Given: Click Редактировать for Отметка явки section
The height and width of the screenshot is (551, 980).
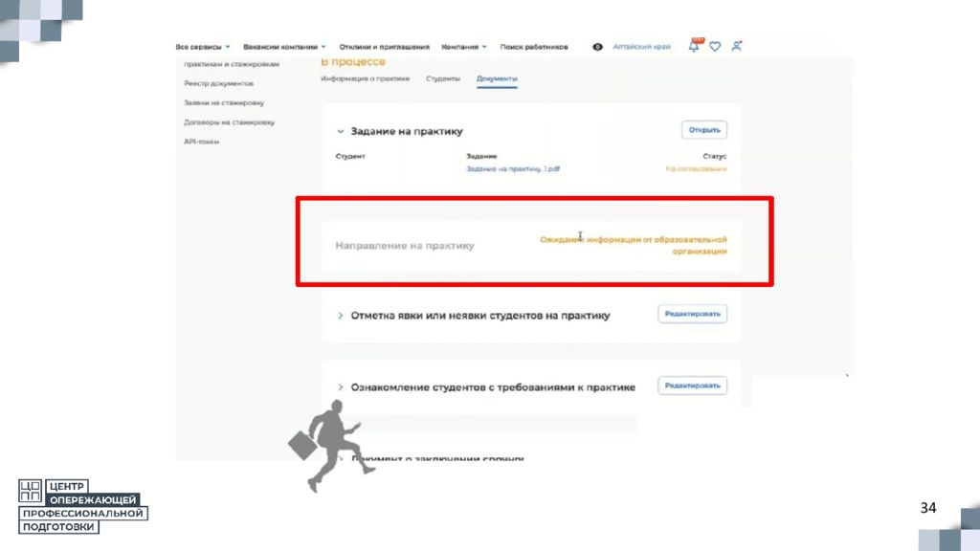Looking at the screenshot, I should pyautogui.click(x=693, y=314).
